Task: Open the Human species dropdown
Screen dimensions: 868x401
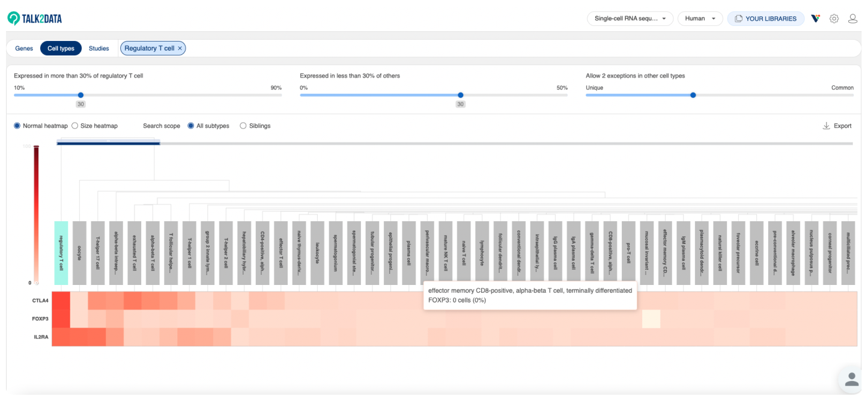Action: [x=700, y=19]
